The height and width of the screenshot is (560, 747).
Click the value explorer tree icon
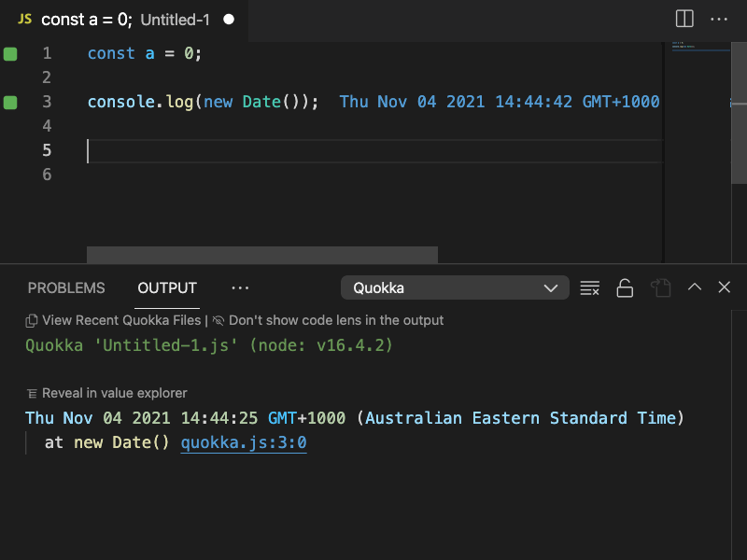(32, 393)
